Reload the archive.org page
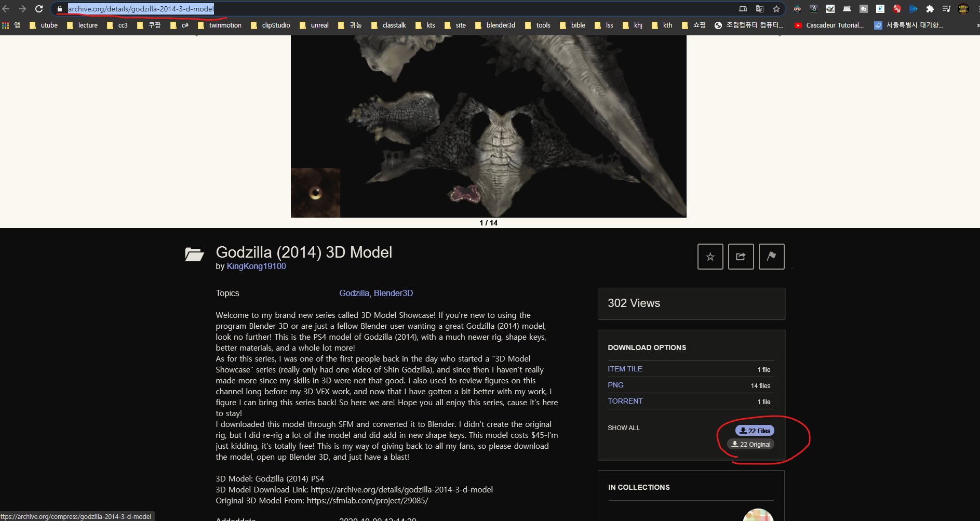 [39, 9]
